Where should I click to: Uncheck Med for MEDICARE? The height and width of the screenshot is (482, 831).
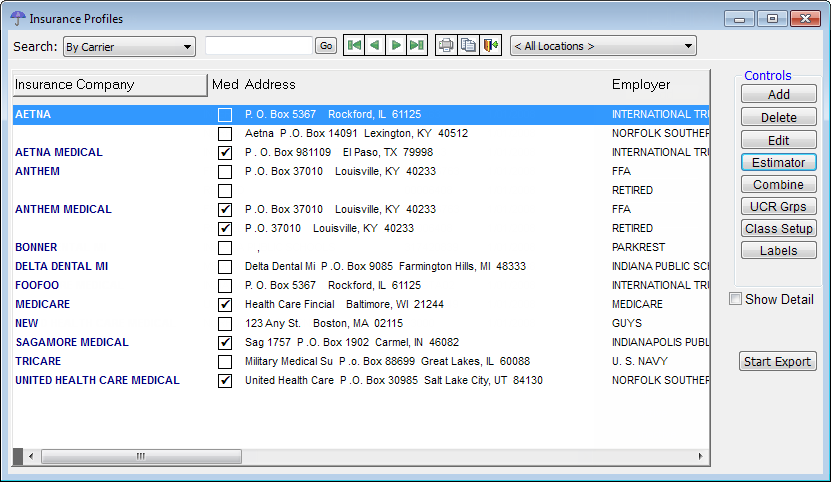[x=225, y=305]
